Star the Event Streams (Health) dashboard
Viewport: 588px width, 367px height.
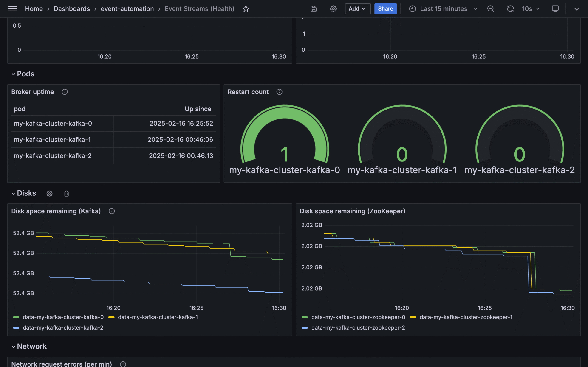[246, 9]
